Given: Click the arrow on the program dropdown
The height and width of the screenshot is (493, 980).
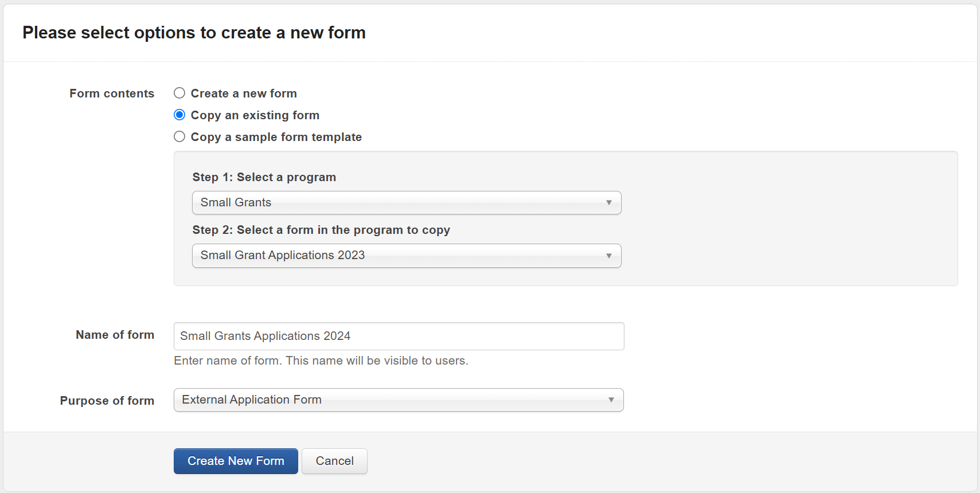Looking at the screenshot, I should [x=609, y=202].
